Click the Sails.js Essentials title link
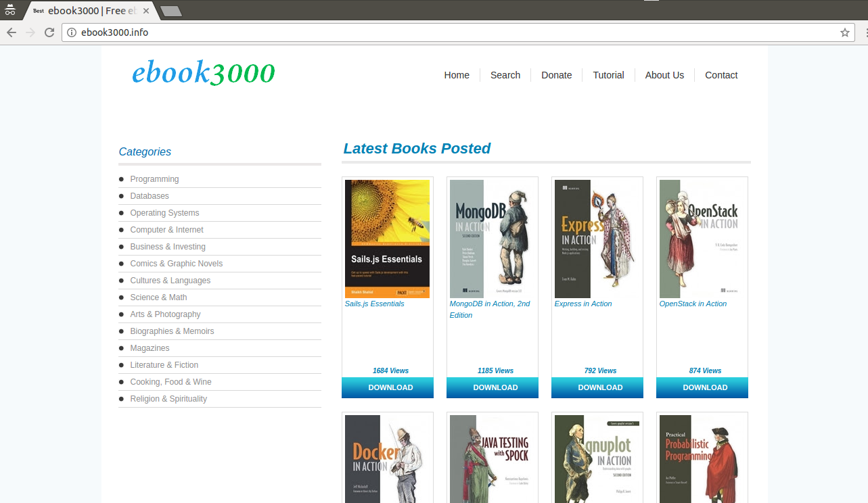This screenshot has height=503, width=868. 374,304
